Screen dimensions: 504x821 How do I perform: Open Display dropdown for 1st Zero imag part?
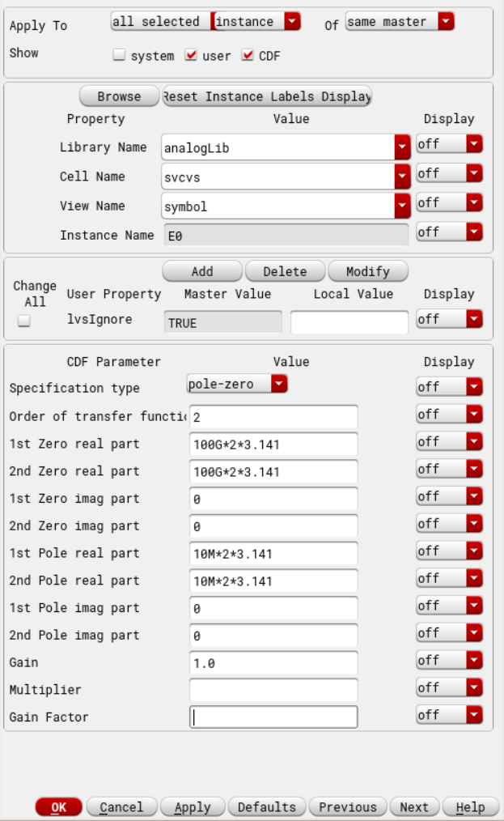coord(449,496)
